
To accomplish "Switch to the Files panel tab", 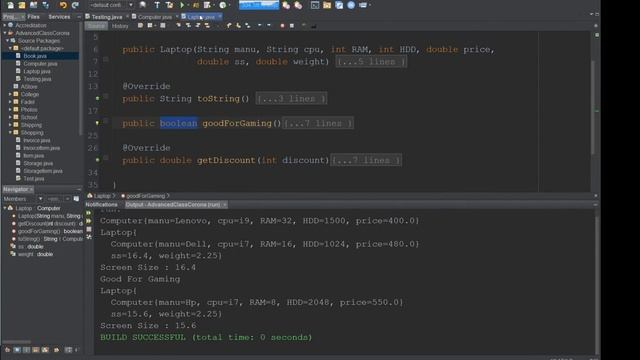I will pyautogui.click(x=33, y=17).
